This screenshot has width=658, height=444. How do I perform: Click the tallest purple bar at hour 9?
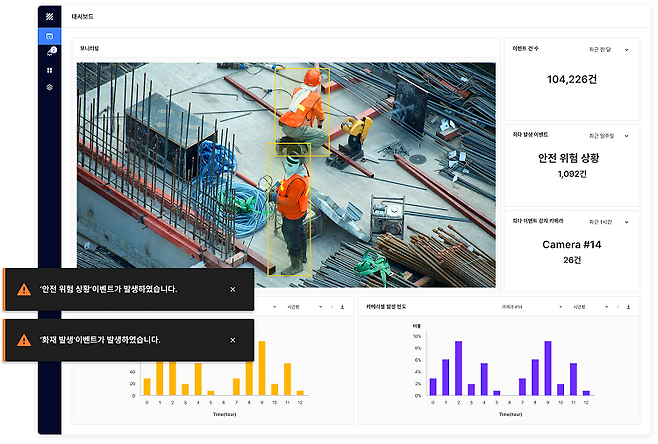[x=548, y=367]
